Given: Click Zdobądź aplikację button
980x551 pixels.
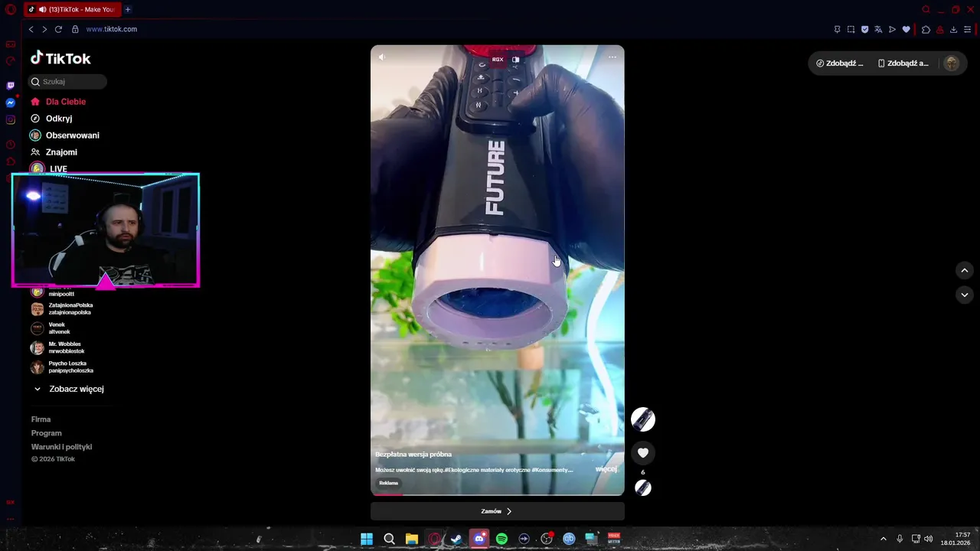Looking at the screenshot, I should click(x=903, y=64).
